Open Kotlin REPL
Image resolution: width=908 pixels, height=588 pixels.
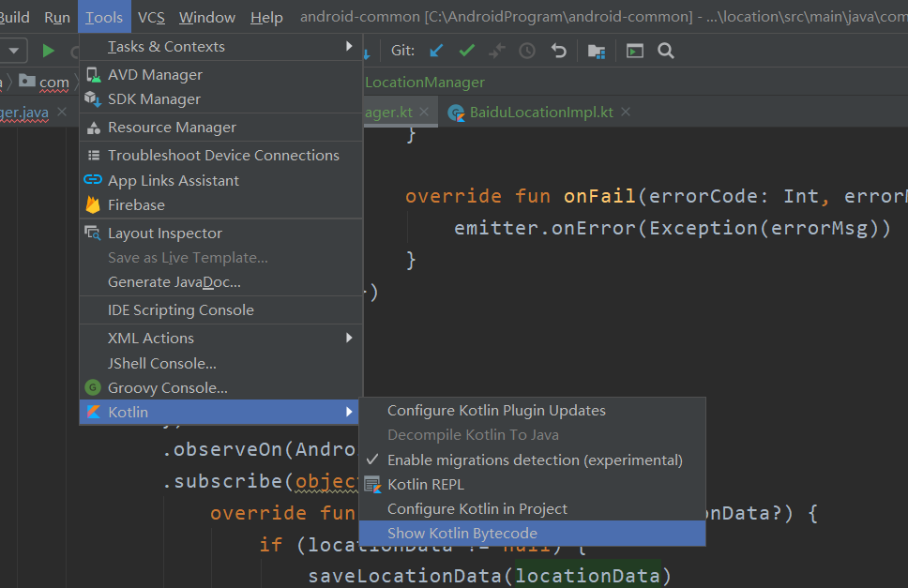(532, 485)
